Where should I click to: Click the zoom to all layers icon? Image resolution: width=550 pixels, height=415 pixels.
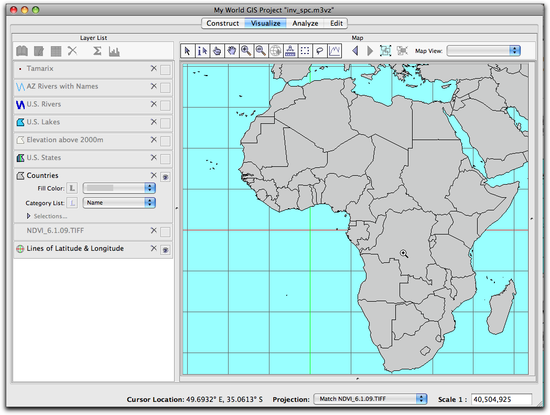point(385,51)
